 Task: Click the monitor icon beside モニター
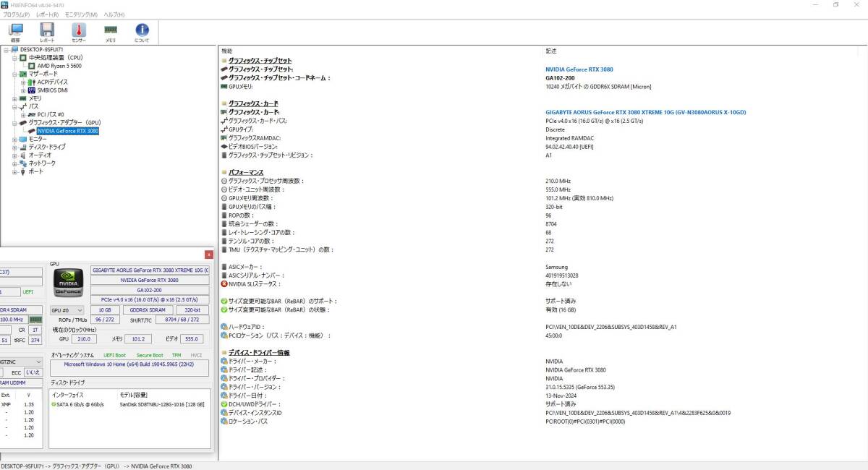tap(23, 139)
